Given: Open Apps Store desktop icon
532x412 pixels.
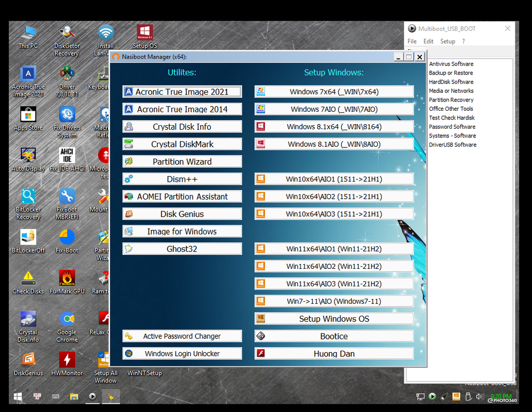Looking at the screenshot, I should (28, 118).
